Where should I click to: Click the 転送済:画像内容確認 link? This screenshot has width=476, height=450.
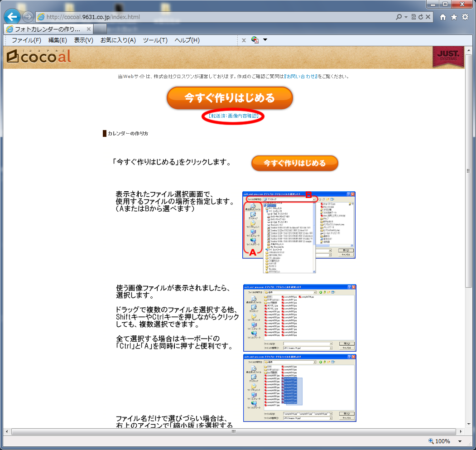pos(234,116)
